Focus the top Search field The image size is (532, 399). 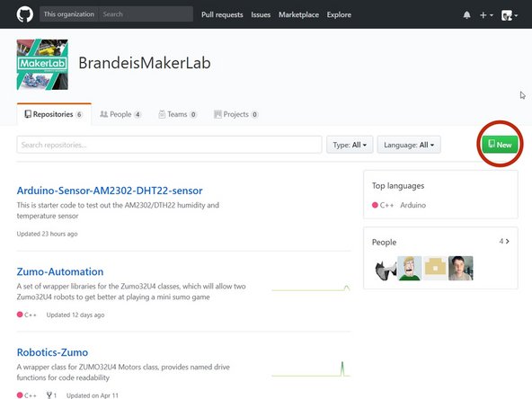click(x=146, y=14)
